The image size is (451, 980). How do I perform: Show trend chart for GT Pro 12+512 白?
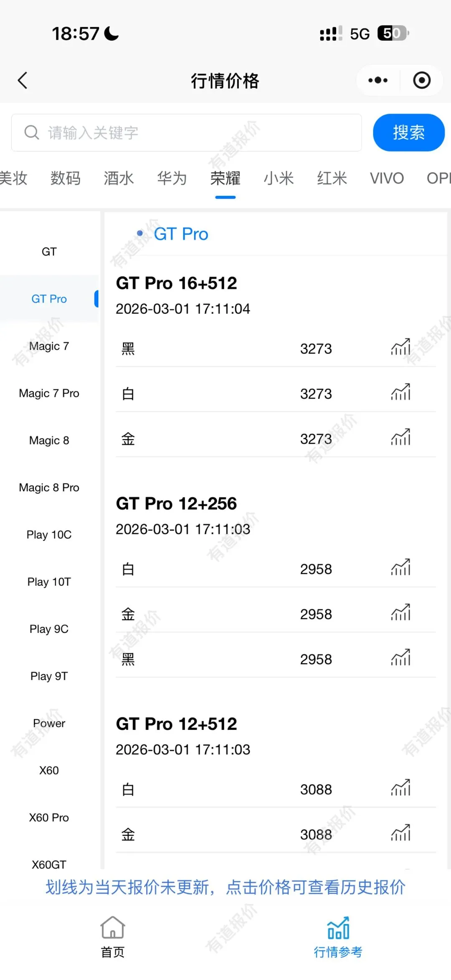click(x=401, y=789)
